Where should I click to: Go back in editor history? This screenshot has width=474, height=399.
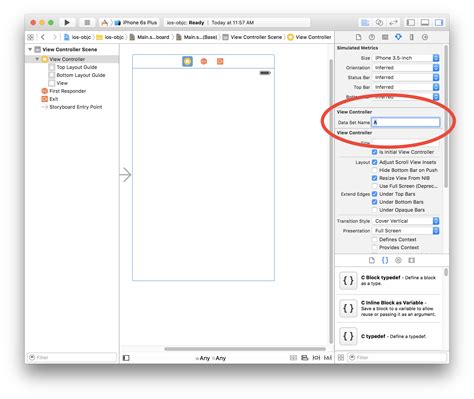[x=43, y=37]
